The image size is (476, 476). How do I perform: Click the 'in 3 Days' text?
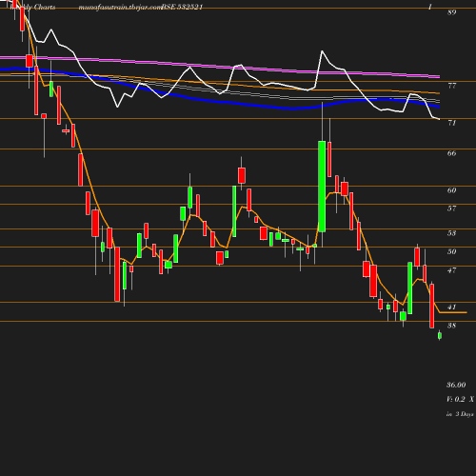tap(460, 414)
